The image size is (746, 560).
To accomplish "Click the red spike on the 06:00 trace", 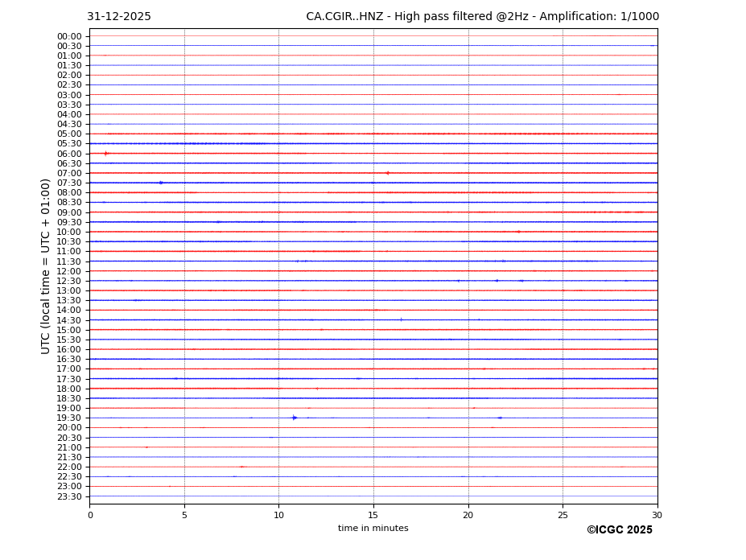I will coord(105,153).
